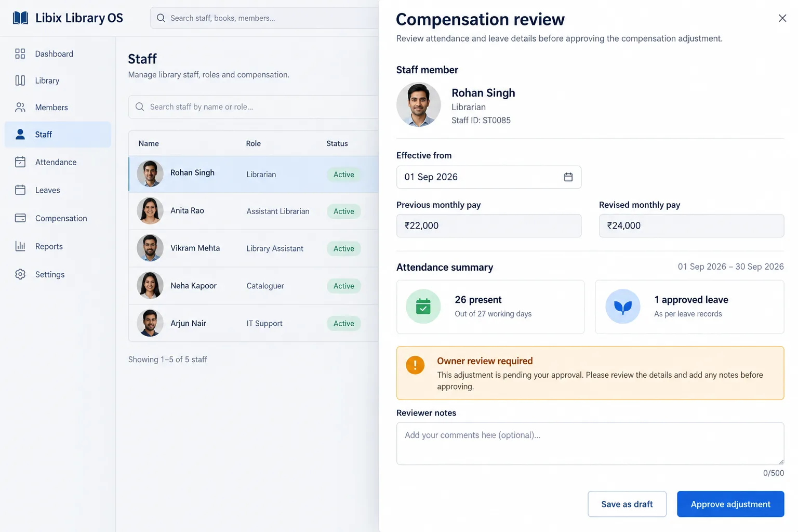The height and width of the screenshot is (532, 798).
Task: Open Reports in the sidebar
Action: click(x=58, y=246)
